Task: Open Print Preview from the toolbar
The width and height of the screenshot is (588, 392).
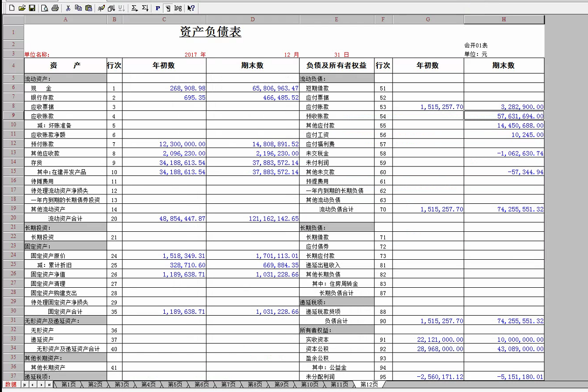Action: click(45, 8)
